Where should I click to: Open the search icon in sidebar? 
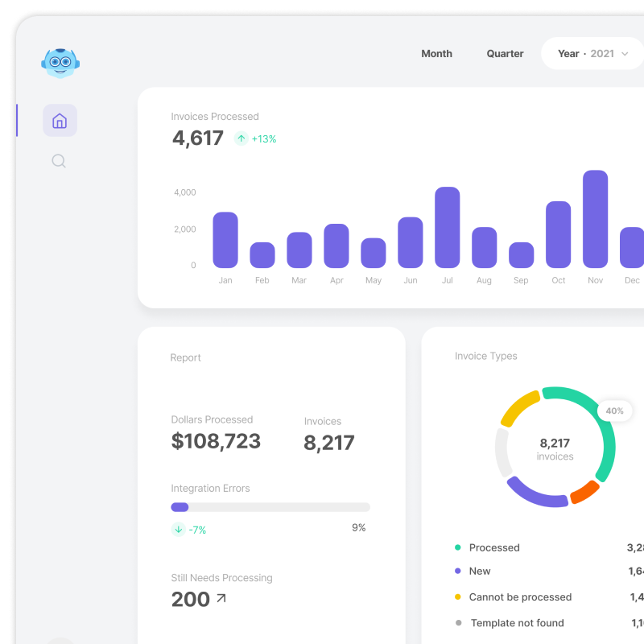point(59,161)
